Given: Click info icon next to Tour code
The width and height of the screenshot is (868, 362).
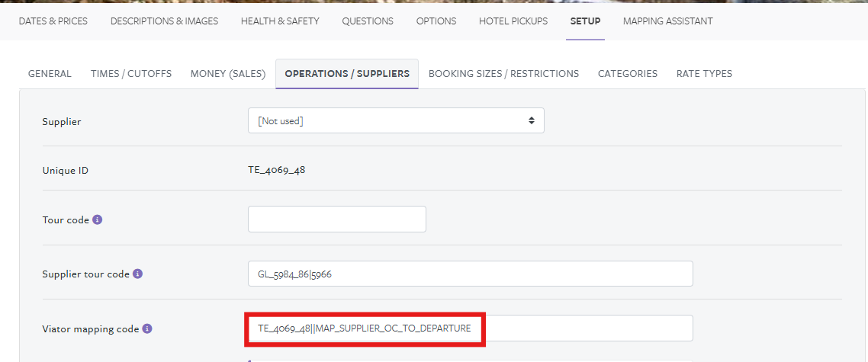Looking at the screenshot, I should pos(98,219).
